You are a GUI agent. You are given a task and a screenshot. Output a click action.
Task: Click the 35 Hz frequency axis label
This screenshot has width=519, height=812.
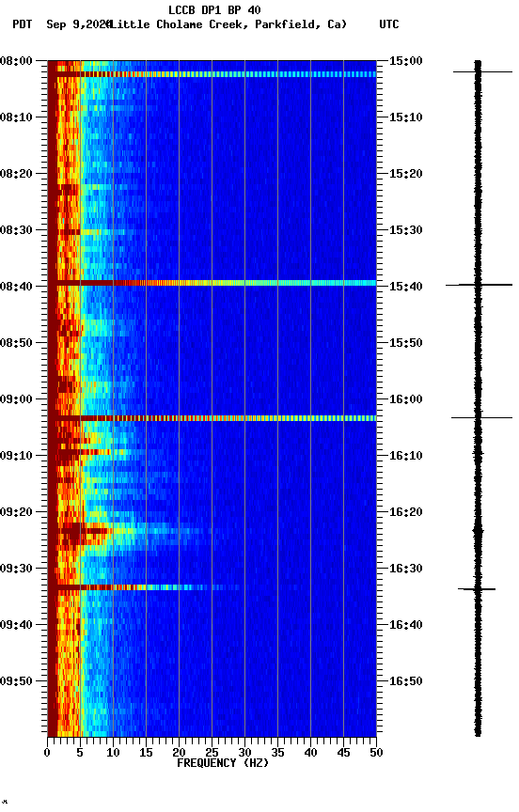click(277, 753)
